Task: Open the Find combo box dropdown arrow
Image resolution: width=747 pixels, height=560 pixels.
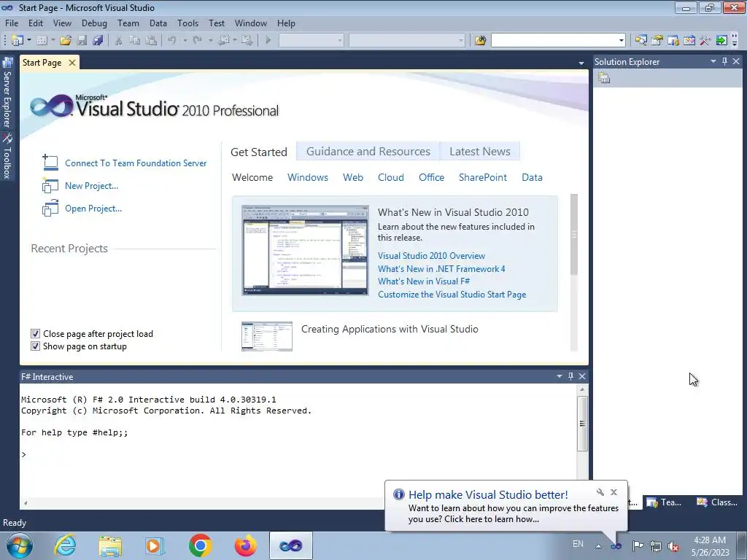Action: [x=622, y=41]
